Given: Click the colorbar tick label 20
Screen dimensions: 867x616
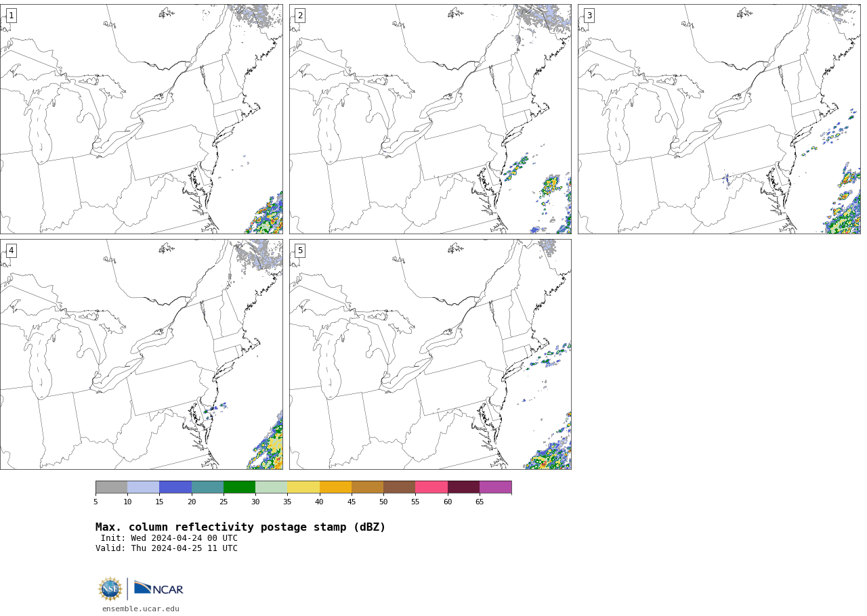Looking at the screenshot, I should 192,502.
